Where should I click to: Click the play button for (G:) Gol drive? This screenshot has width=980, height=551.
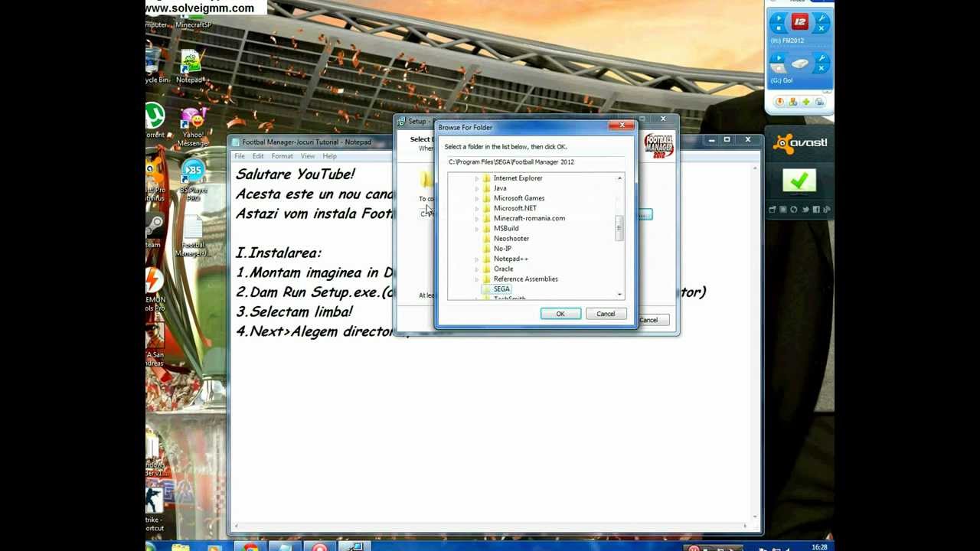coord(779,58)
